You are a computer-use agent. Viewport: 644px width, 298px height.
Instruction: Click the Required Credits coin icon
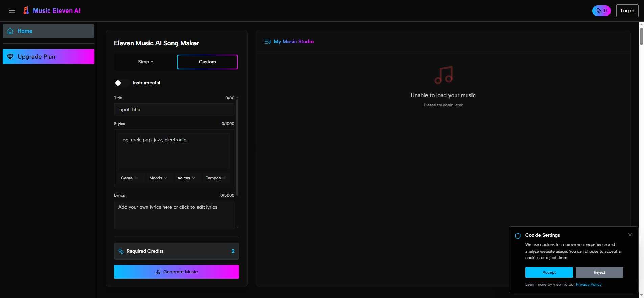coord(121,251)
